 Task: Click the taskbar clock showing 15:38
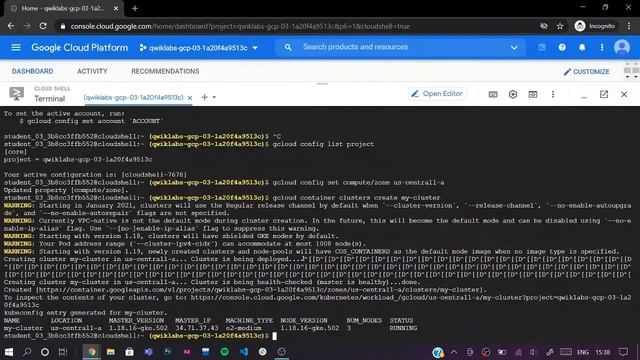tap(603, 352)
